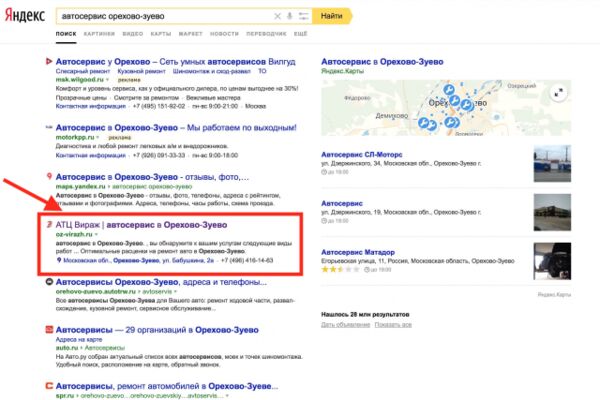600x400 pixels.
Task: Open 'Мы работаем по выходным' ad title
Action: pos(176,127)
